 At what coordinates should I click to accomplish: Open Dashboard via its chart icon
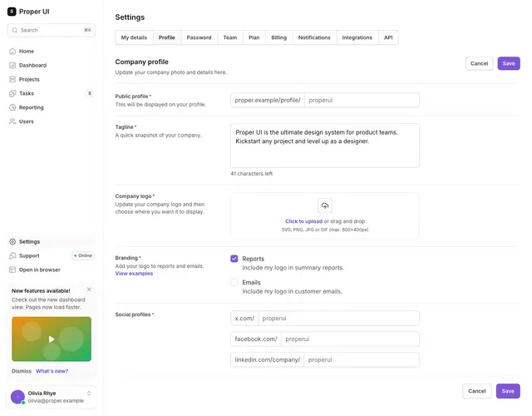pyautogui.click(x=12, y=65)
